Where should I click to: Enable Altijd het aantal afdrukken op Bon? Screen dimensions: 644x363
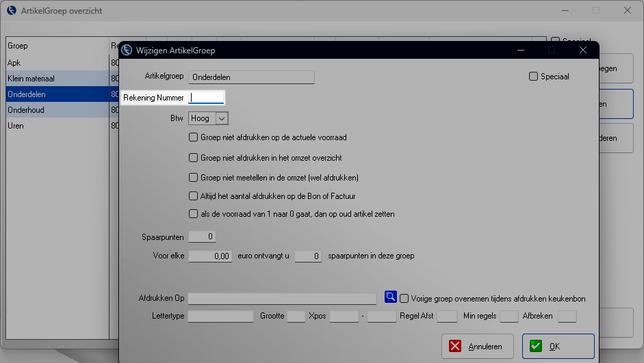tap(194, 196)
